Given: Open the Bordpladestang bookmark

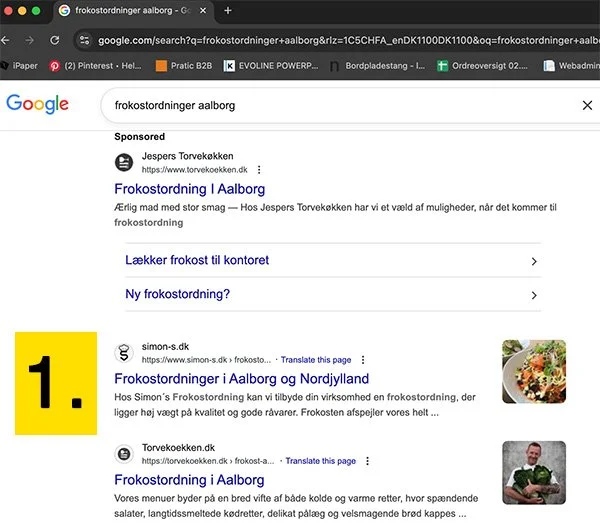Looking at the screenshot, I should (x=377, y=66).
